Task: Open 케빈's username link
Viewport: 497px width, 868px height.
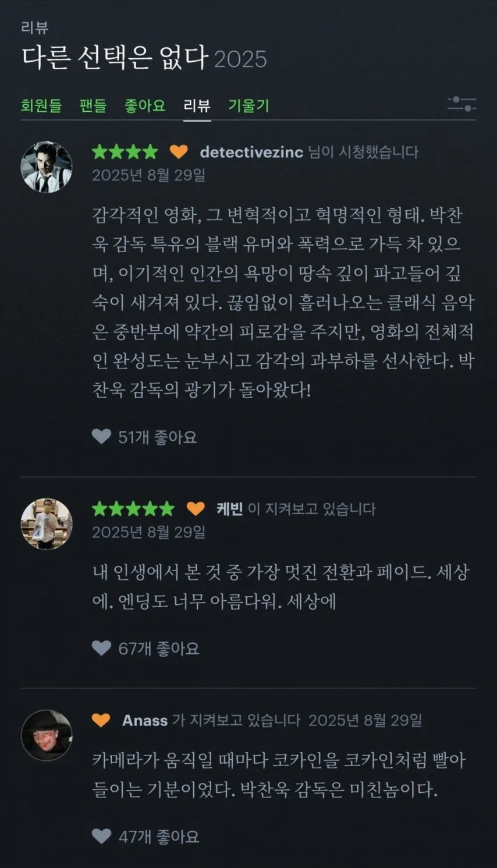Action: coord(230,509)
